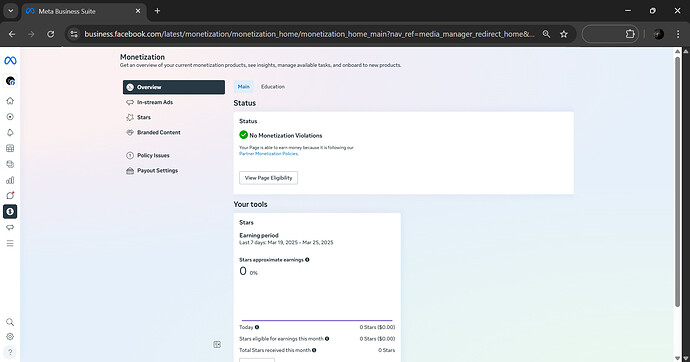Open the Partner Monetization Policies link

[x=268, y=154]
